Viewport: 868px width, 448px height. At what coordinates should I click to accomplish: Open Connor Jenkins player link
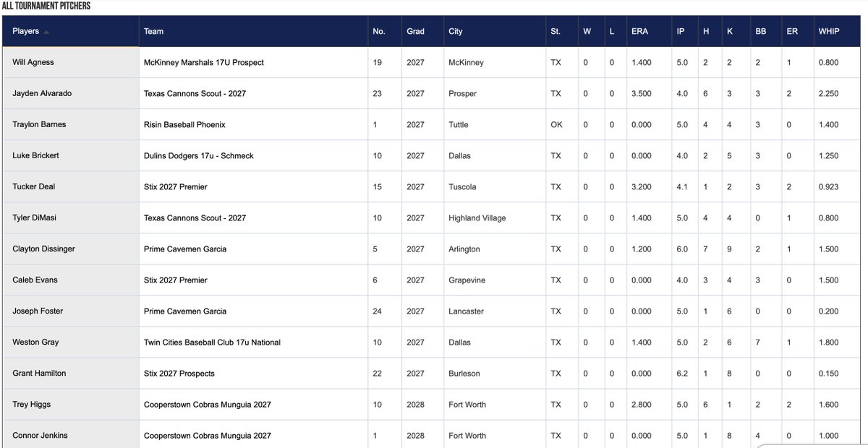[x=39, y=436]
